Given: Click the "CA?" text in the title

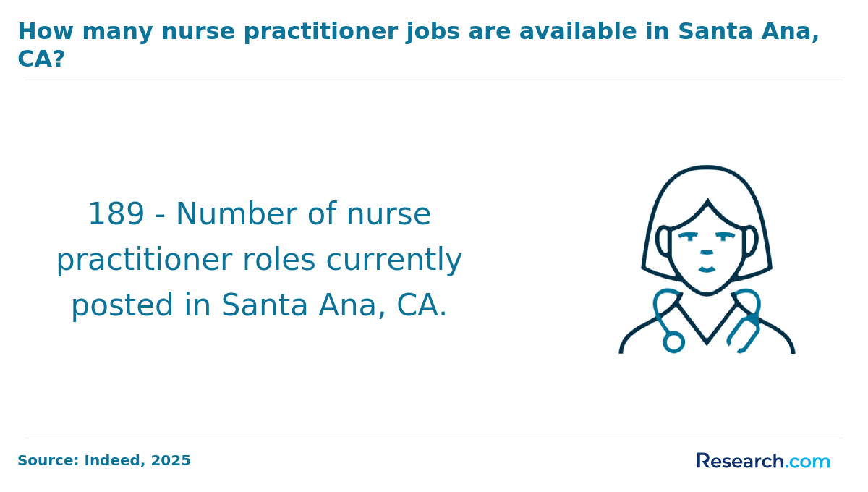Looking at the screenshot, I should point(41,59).
